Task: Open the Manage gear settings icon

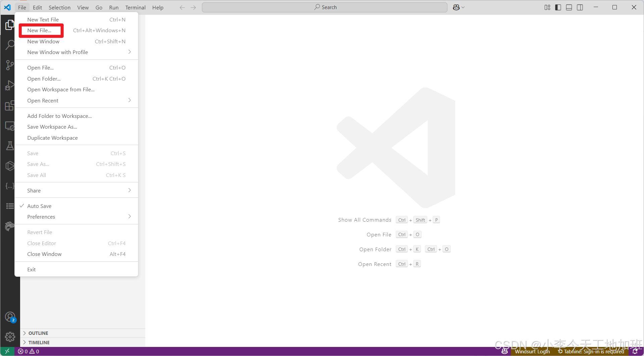Action: tap(10, 337)
